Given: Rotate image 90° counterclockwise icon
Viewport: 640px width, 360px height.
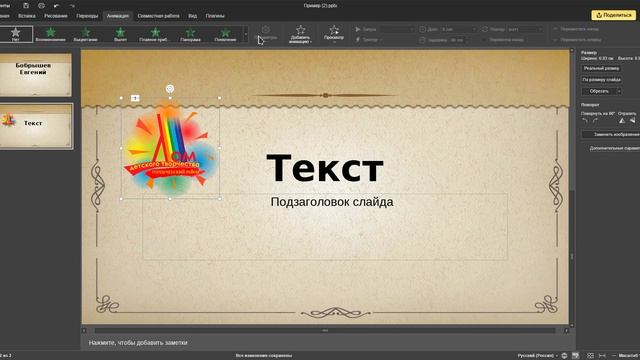Looking at the screenshot, I should (585, 121).
